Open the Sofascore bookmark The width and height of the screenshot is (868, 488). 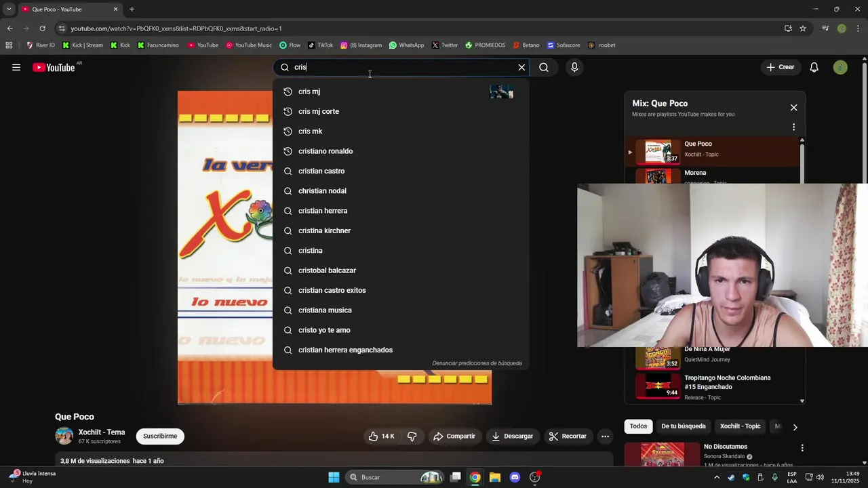[564, 45]
